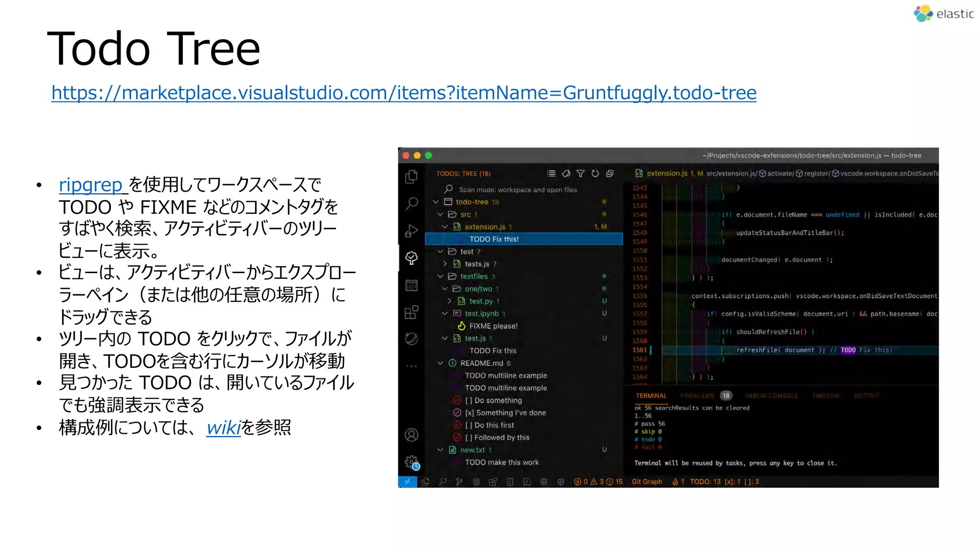
Task: Click the tag grouping icon in TODOS header
Action: coord(566,174)
